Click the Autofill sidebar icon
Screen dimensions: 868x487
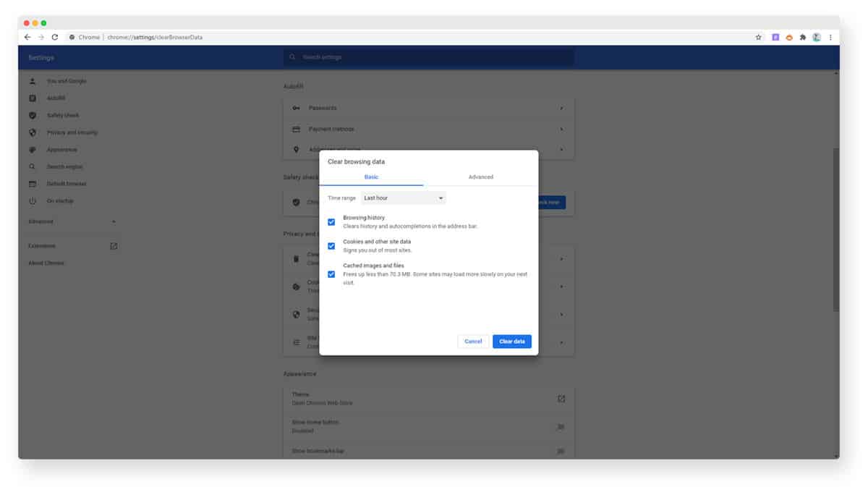33,98
